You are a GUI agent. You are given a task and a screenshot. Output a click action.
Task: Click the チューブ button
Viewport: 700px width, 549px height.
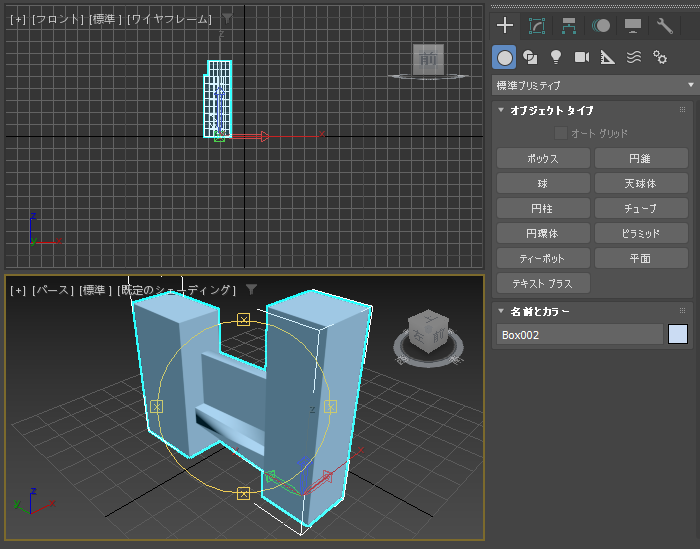[x=641, y=208]
